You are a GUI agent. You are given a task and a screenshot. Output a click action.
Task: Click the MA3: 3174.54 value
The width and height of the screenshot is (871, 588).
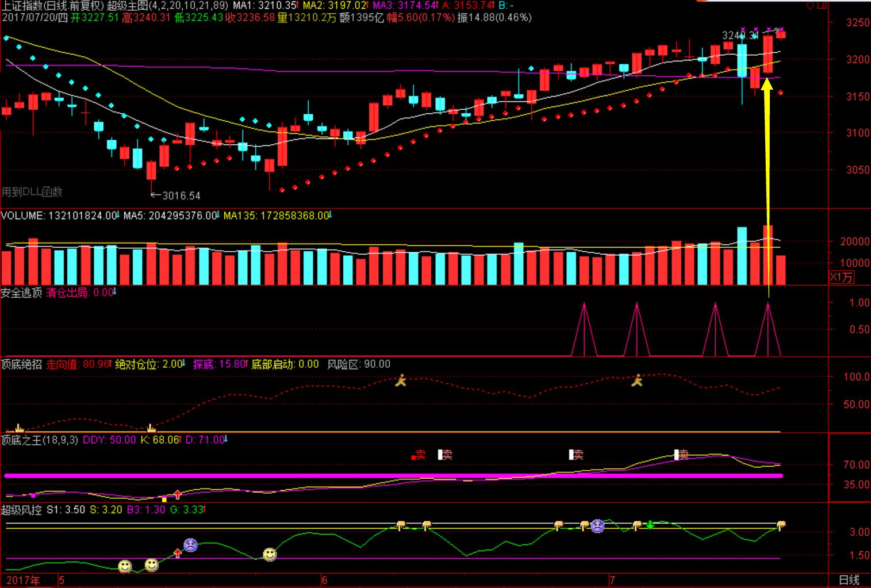(x=405, y=6)
